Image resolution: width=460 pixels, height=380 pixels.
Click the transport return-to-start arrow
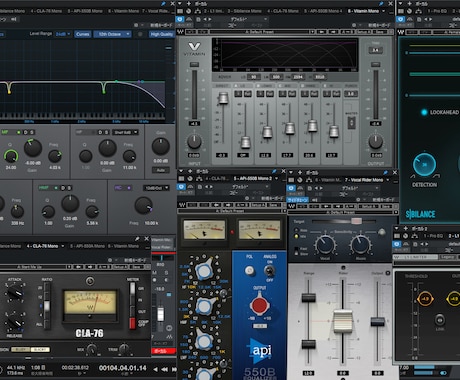(x=155, y=369)
